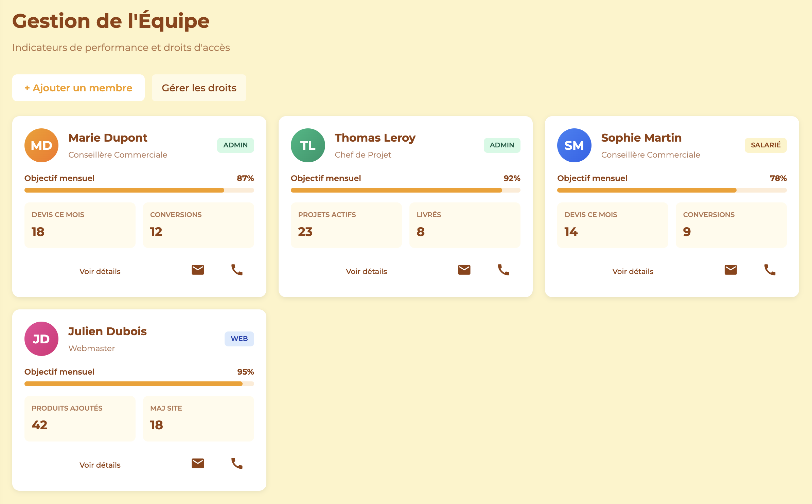View details for Thomas Leroy
This screenshot has height=504, width=812.
point(366,271)
